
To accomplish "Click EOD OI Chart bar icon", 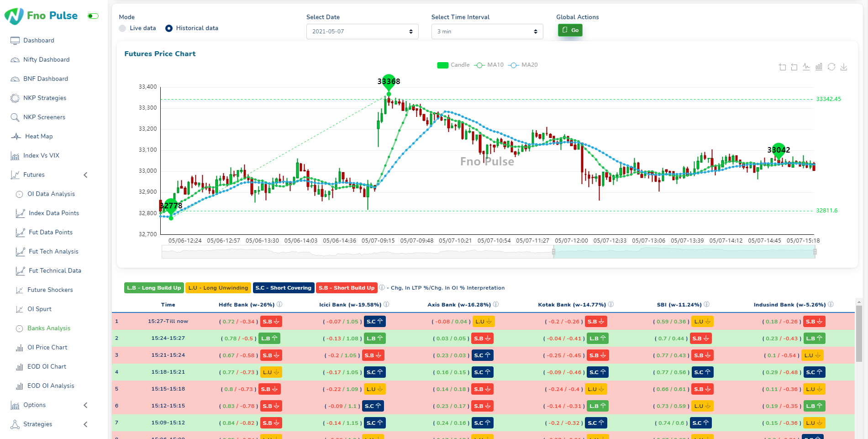I will point(20,367).
